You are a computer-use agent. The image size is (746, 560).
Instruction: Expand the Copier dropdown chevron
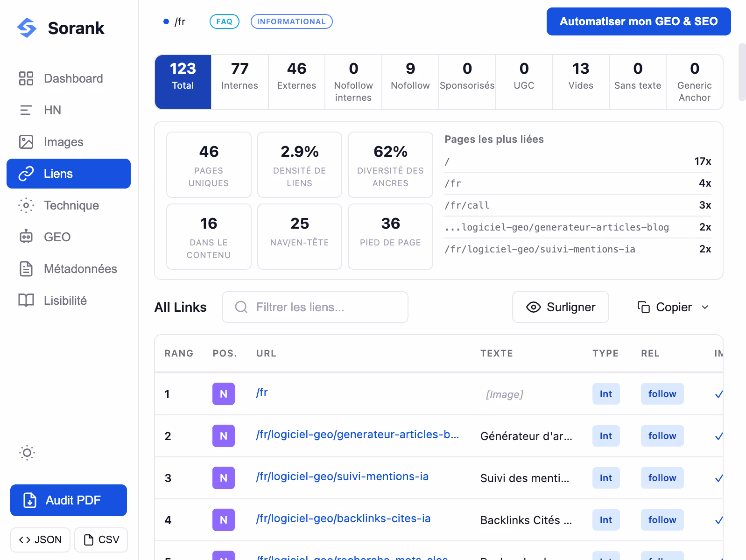click(x=705, y=307)
